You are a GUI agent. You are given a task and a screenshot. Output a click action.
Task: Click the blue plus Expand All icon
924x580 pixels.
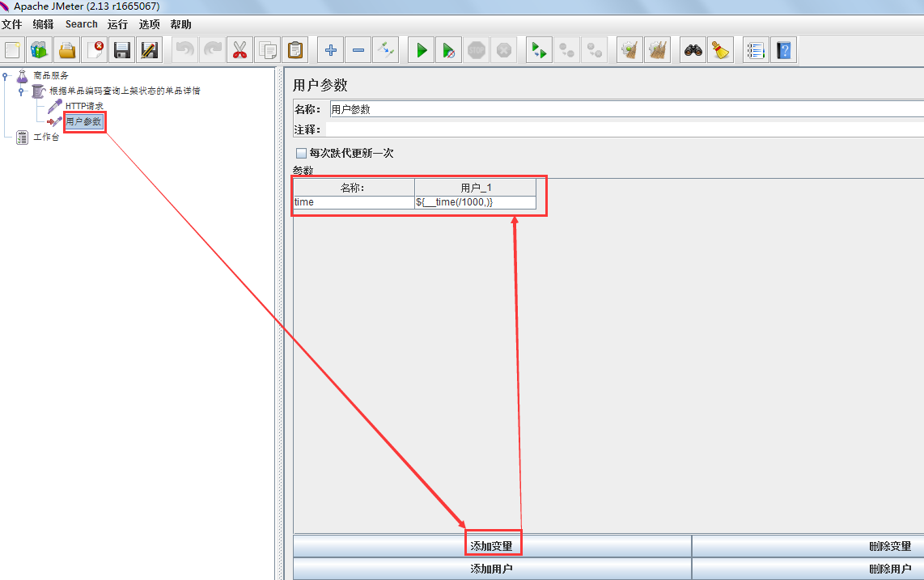click(330, 51)
